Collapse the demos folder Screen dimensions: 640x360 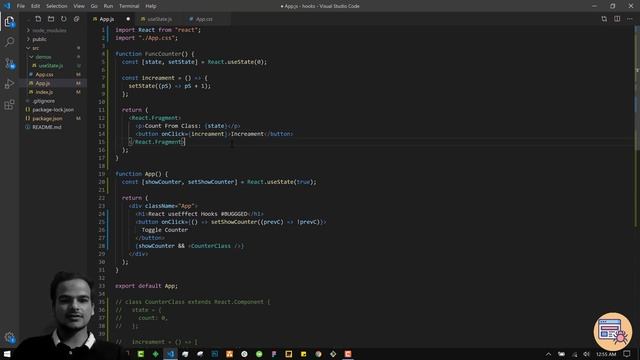click(43, 57)
